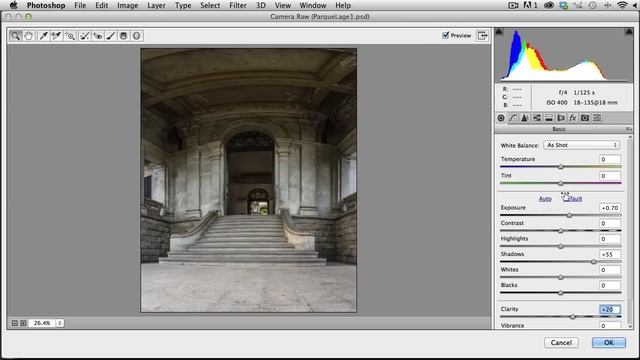Click the Default link
Image resolution: width=640 pixels, height=360 pixels.
tap(573, 199)
